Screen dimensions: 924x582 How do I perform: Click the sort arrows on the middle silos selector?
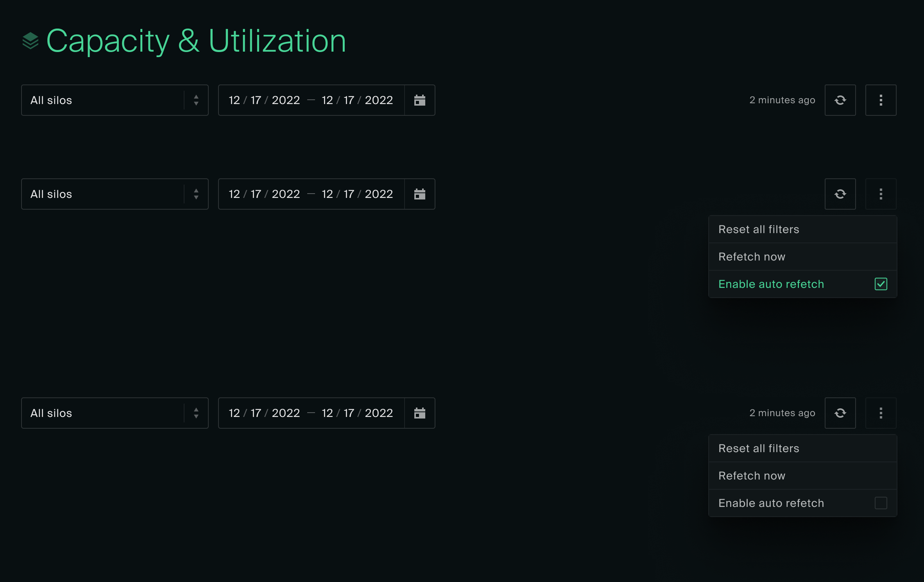[x=196, y=194]
